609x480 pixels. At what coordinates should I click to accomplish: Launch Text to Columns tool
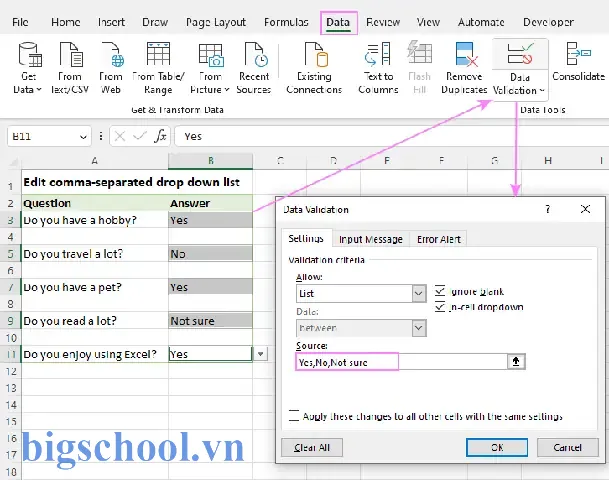pyautogui.click(x=378, y=68)
